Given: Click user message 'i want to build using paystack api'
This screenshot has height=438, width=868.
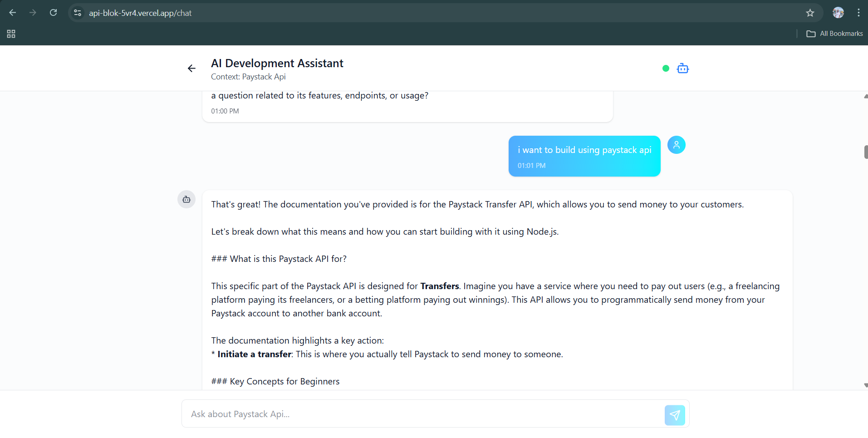Looking at the screenshot, I should coord(584,150).
